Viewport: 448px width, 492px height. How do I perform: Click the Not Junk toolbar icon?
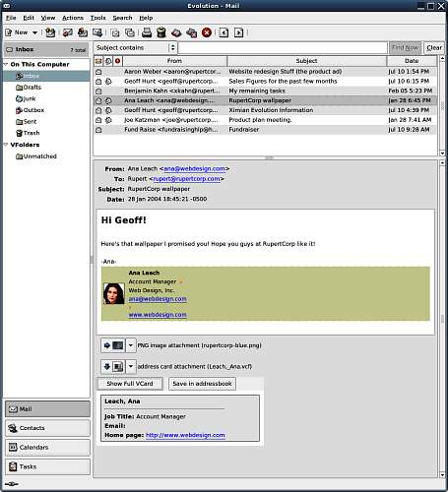click(191, 32)
